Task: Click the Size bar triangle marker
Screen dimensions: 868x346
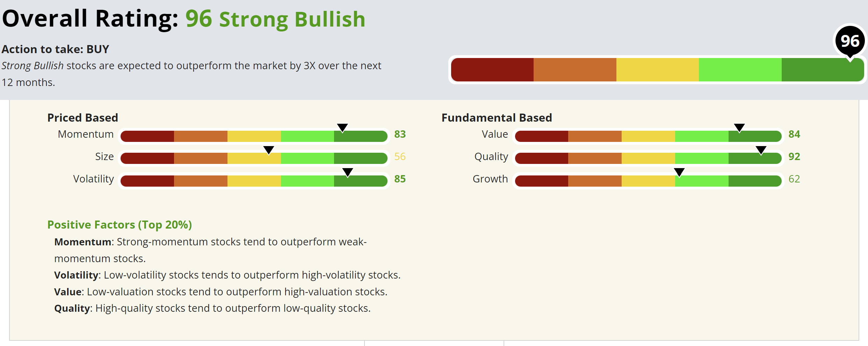Action: coord(268,150)
